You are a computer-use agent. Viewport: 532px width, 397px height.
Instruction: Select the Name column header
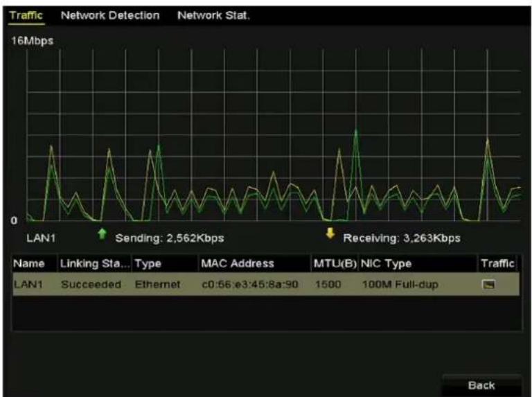click(x=34, y=264)
